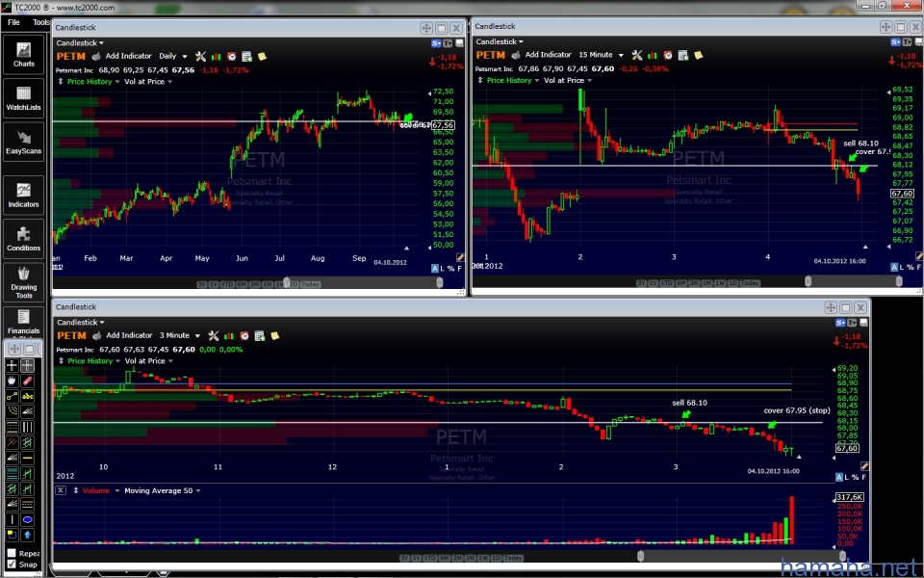
Task: Toggle log scale L on 3 Minute chart
Action: (x=847, y=477)
